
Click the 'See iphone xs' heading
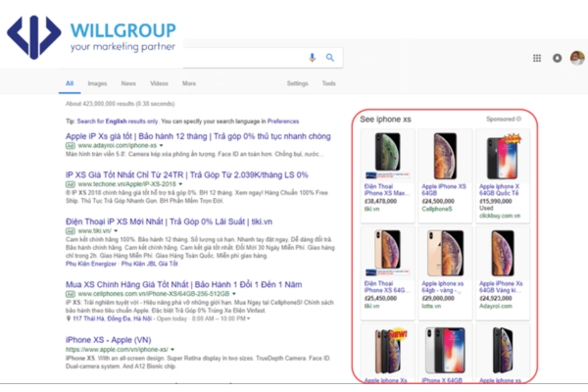pyautogui.click(x=385, y=120)
